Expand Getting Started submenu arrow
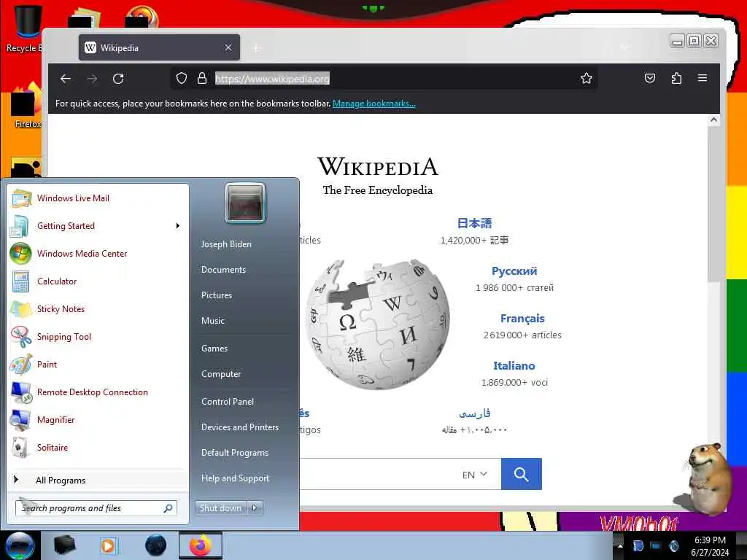This screenshot has height=560, width=747. tap(178, 226)
